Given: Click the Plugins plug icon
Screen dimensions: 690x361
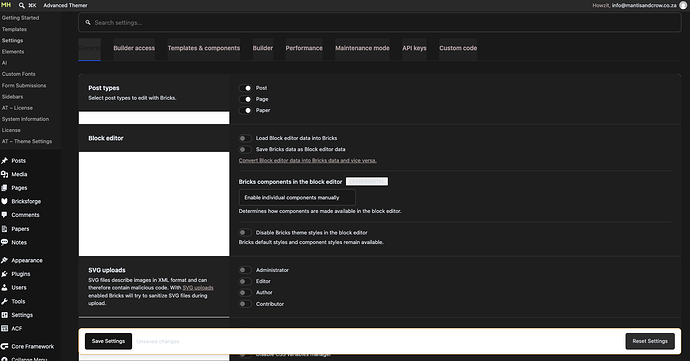Looking at the screenshot, I should pos(4,274).
